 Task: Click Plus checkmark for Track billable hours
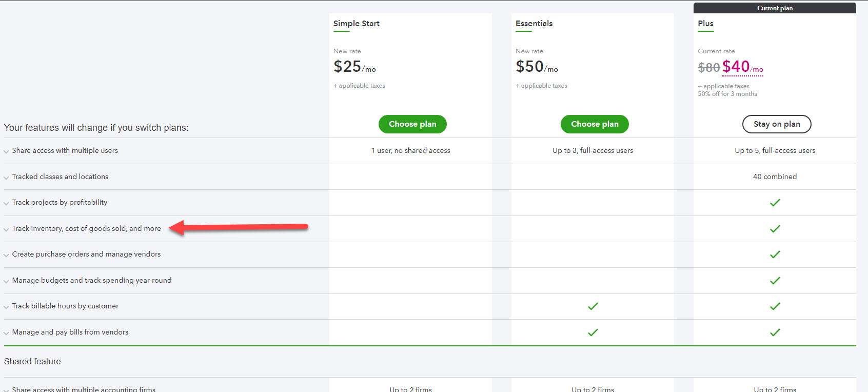point(775,306)
